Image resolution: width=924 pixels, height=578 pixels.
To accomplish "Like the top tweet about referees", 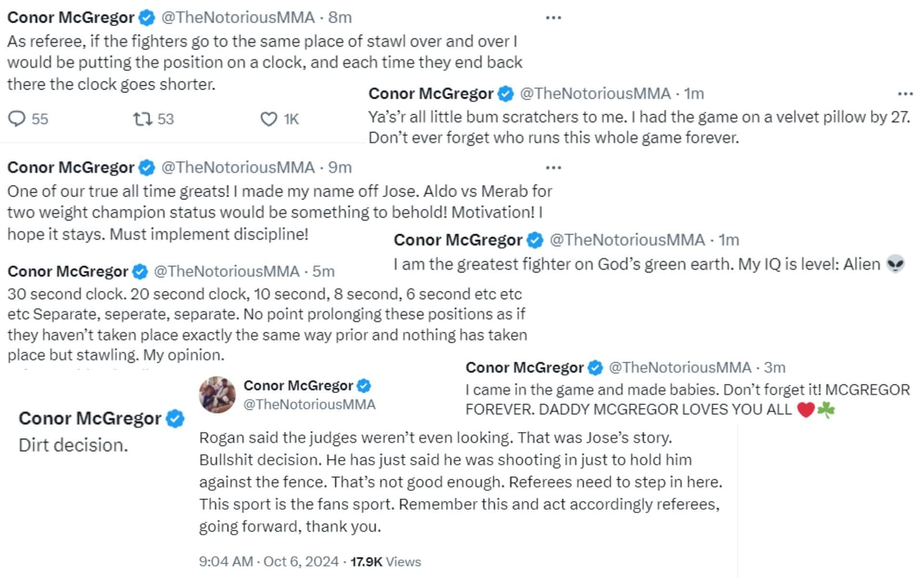I will point(269,120).
